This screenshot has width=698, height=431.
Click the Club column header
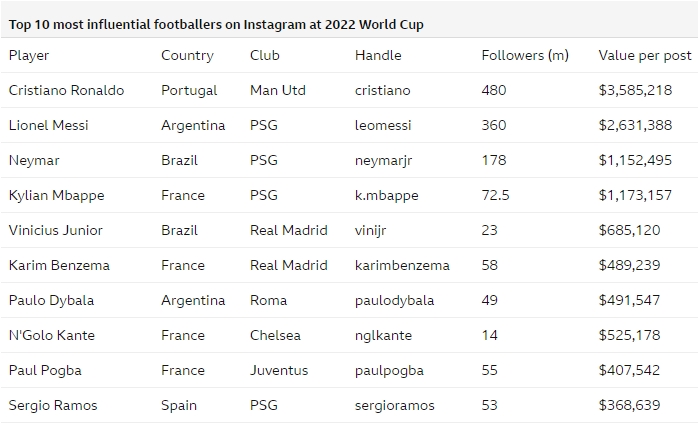point(265,56)
